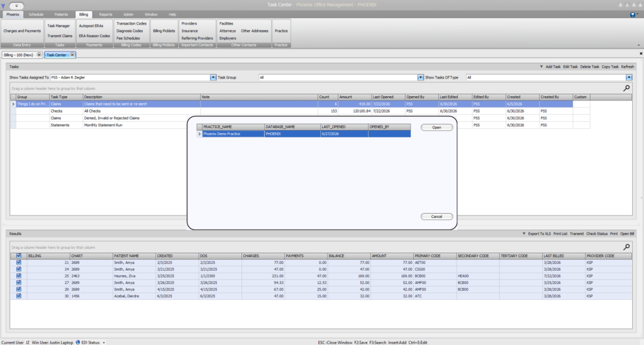Uncheck the billing 25 Haynes row checkbox

[18, 276]
